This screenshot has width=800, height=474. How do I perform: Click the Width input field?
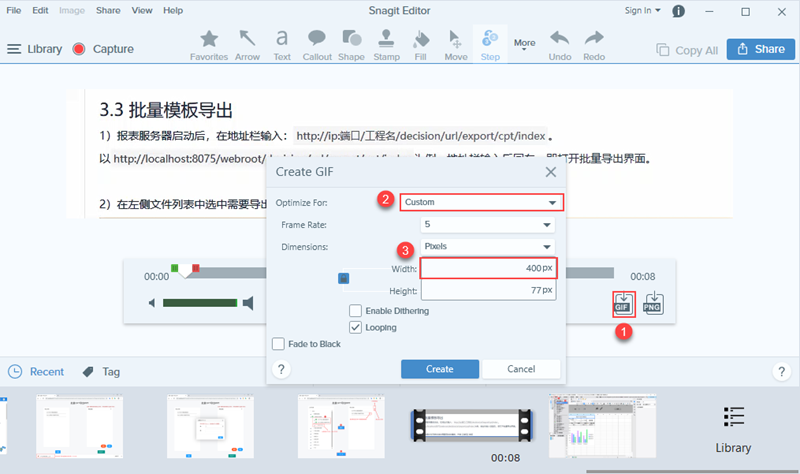tap(488, 268)
